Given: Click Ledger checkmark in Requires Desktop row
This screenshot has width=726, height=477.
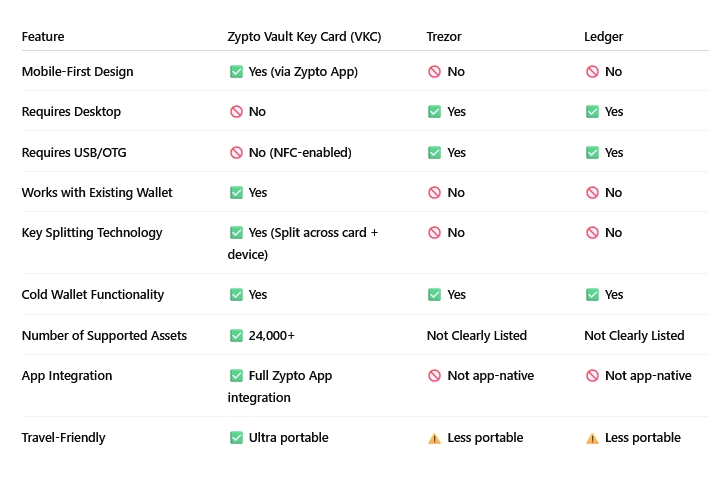Looking at the screenshot, I should pos(592,112).
